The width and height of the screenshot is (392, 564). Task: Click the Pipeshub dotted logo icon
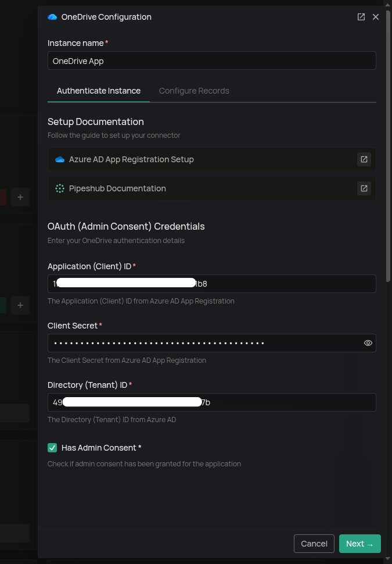point(60,188)
